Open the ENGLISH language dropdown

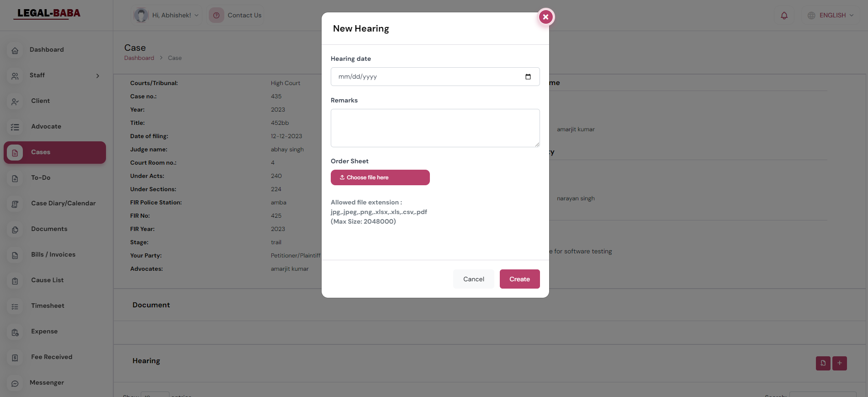[831, 16]
